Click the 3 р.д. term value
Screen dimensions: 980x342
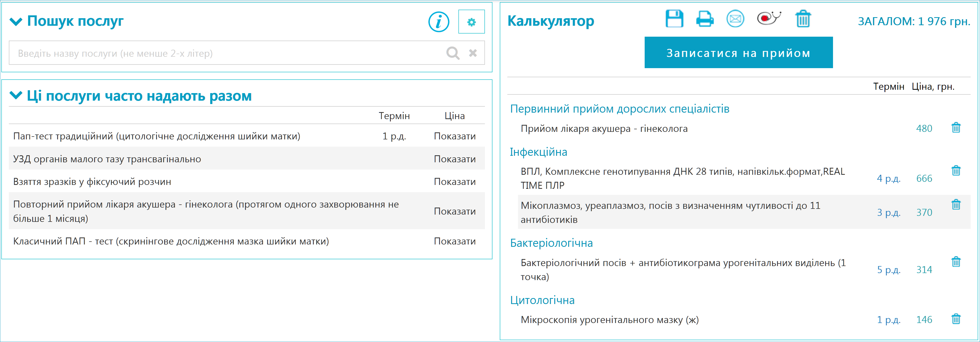coord(888,212)
